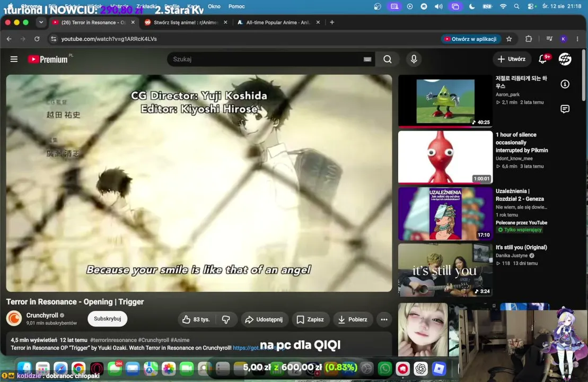Screen dimensions: 588x382
Task: Save video with Zapisz
Action: pos(310,319)
